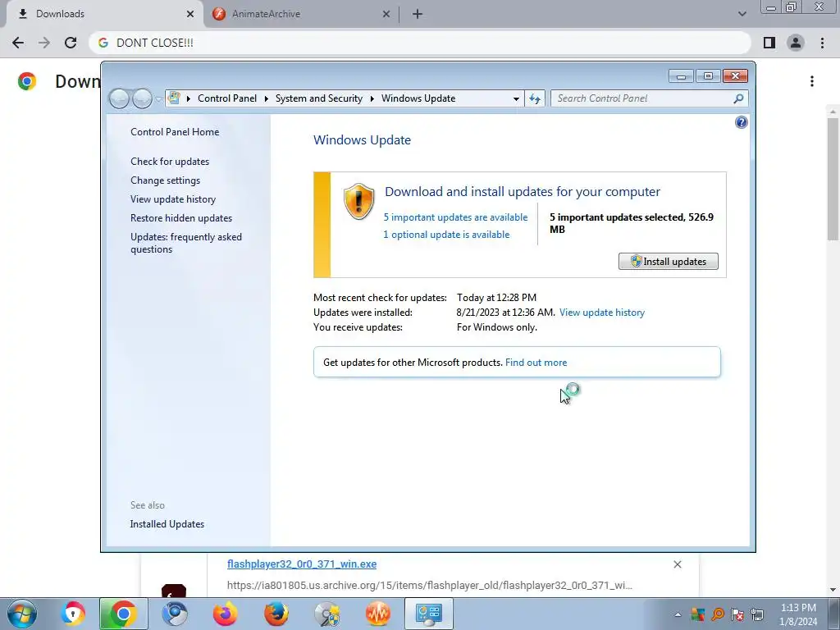Click the yellow warning shield icon
This screenshot has height=630, width=840.
point(358,202)
